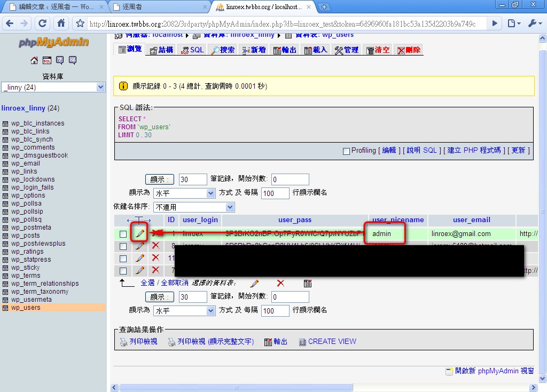Image resolution: width=547 pixels, height=392 pixels.
Task: Open phpMyAdmin documentation icon in sidebar
Action: tap(60, 60)
